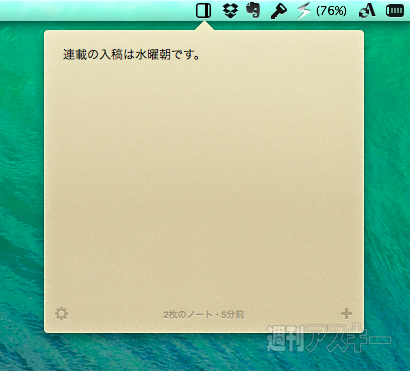Image resolution: width=410 pixels, height=371 pixels.
Task: Click the lightning bolt battery charge icon
Action: click(304, 11)
